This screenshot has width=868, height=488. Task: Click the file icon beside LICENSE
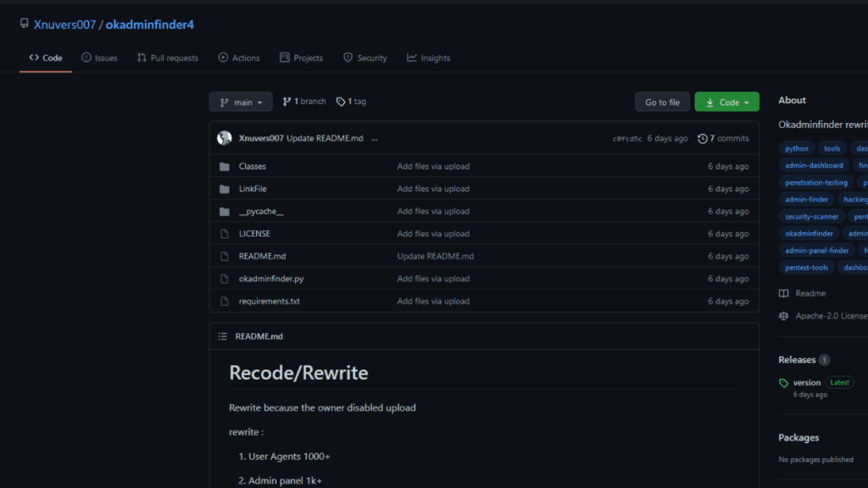224,234
